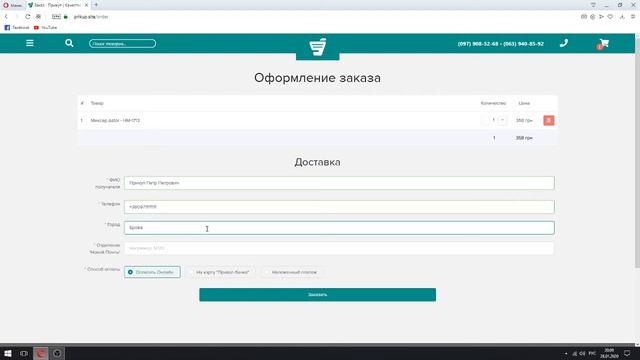Focus the product search field in the header
The image size is (640, 360).
(122, 44)
